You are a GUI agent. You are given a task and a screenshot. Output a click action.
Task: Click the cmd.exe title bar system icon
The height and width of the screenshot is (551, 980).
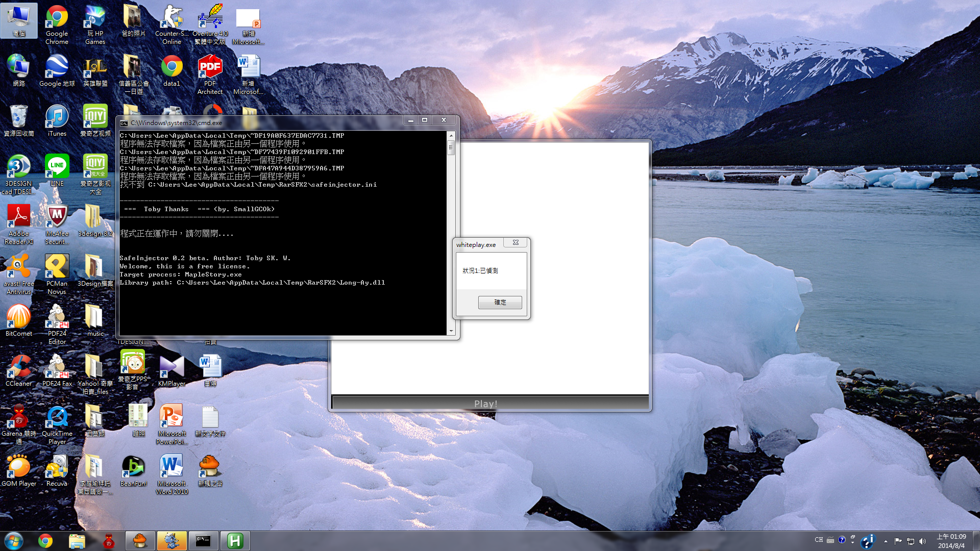[124, 123]
